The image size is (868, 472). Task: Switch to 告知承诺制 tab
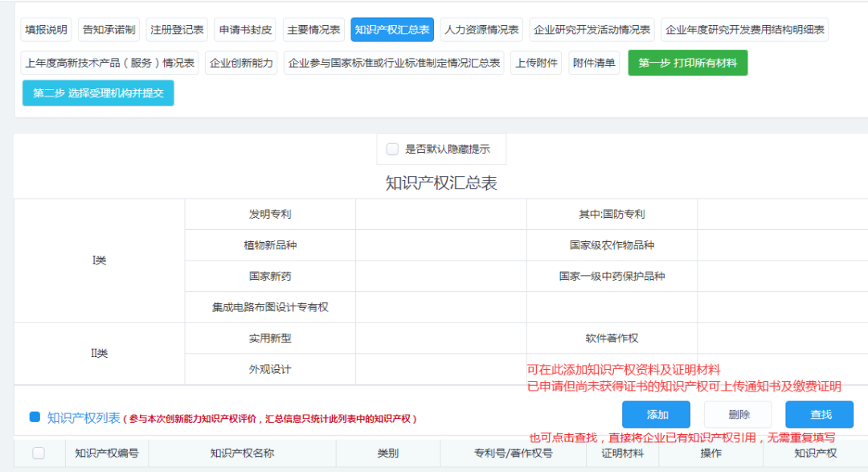(109, 30)
